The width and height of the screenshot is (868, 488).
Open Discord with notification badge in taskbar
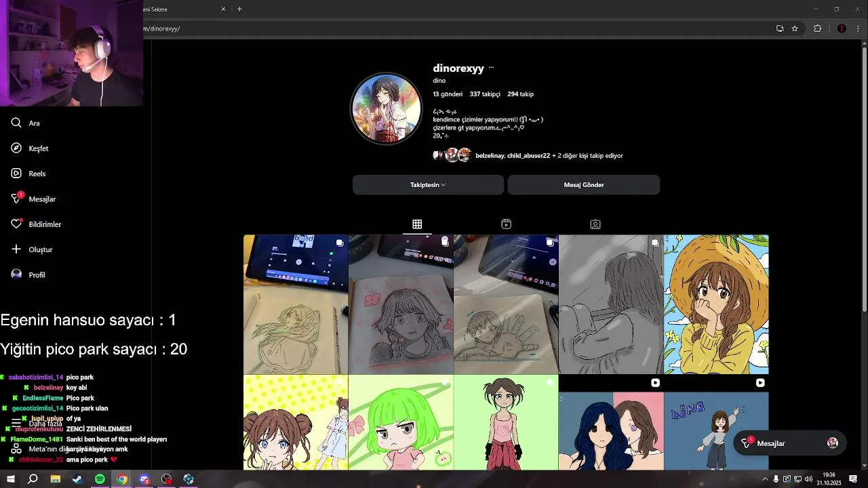click(x=144, y=479)
